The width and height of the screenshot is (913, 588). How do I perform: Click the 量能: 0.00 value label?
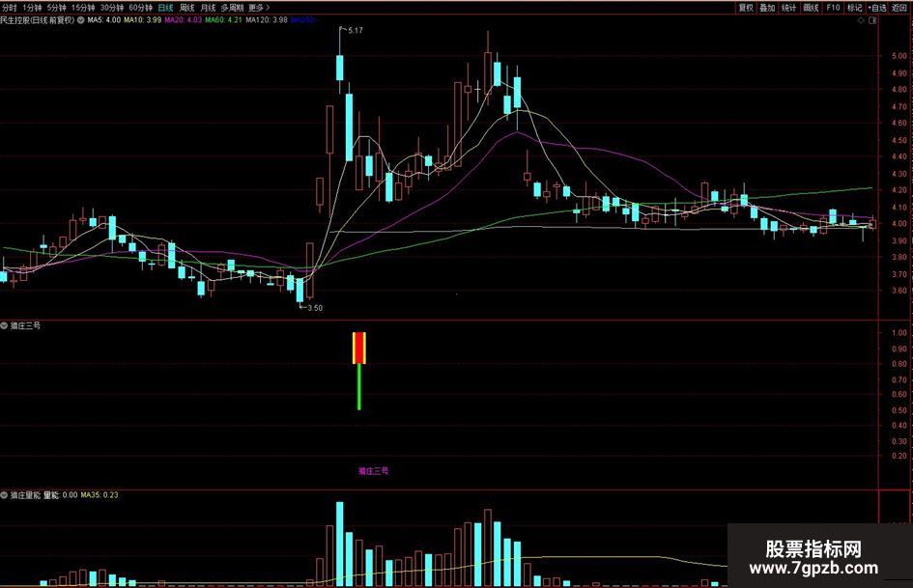[x=61, y=495]
